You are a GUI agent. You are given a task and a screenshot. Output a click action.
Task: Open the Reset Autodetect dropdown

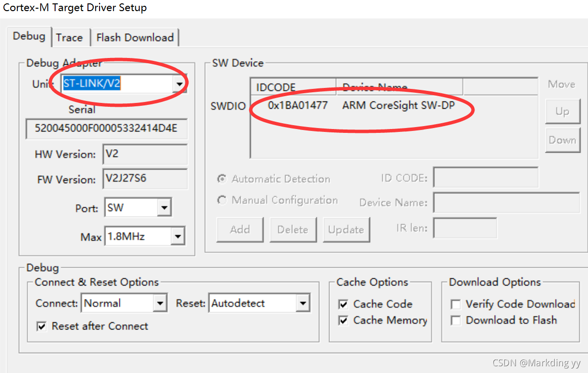click(303, 303)
